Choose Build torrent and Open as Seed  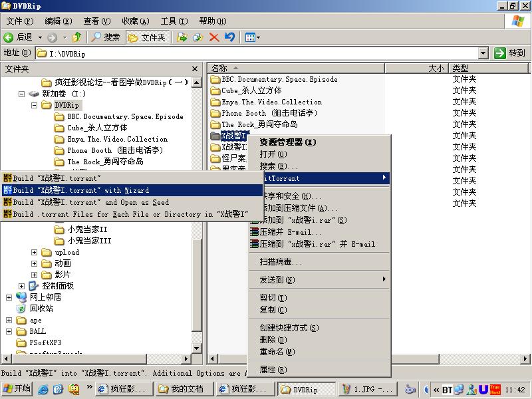pos(132,202)
